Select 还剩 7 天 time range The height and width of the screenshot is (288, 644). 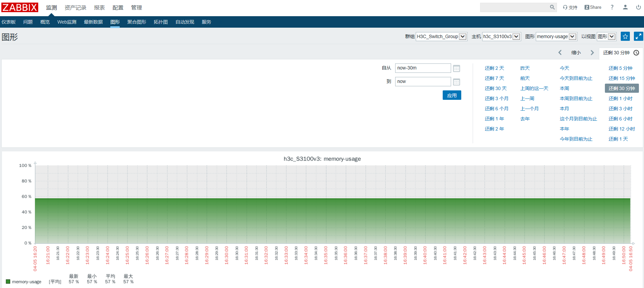click(494, 78)
